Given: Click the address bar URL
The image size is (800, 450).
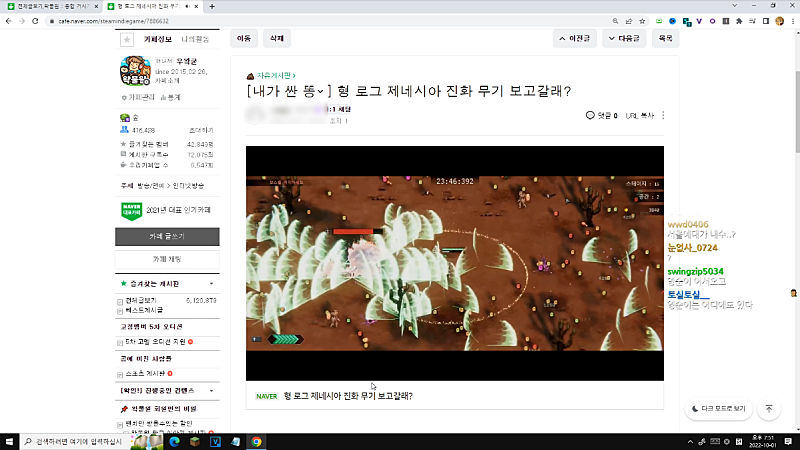Looking at the screenshot, I should coord(113,21).
